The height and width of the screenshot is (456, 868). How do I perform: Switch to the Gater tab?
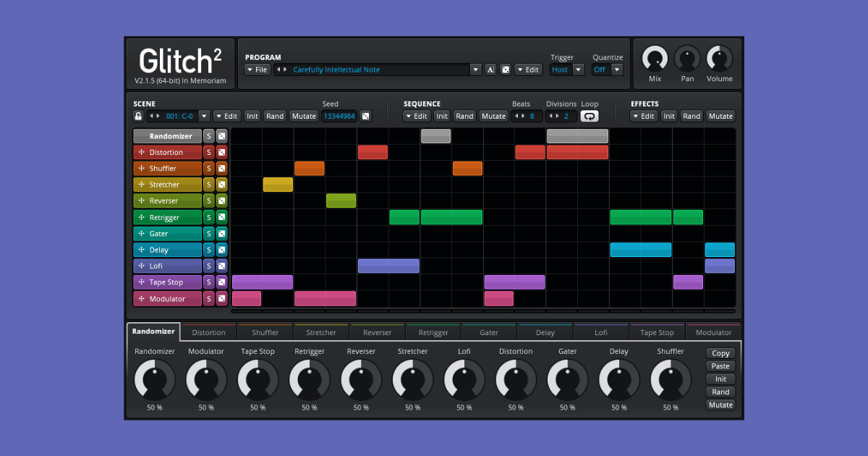click(489, 332)
